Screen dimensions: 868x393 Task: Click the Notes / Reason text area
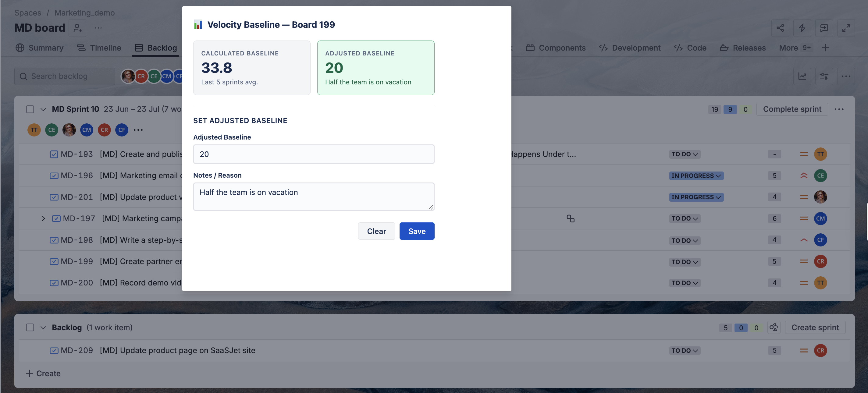click(314, 197)
